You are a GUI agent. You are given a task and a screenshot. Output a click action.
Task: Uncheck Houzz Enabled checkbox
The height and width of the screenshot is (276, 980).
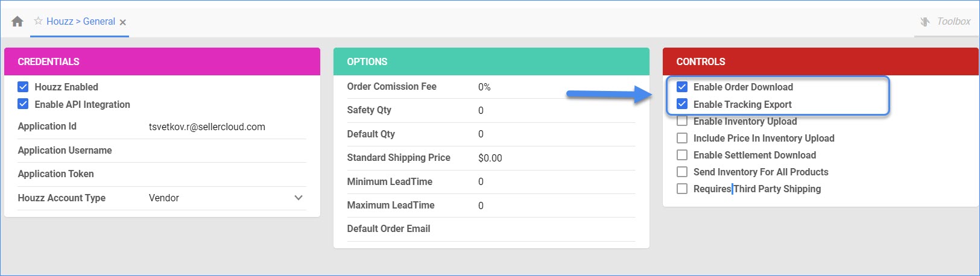pyautogui.click(x=23, y=87)
